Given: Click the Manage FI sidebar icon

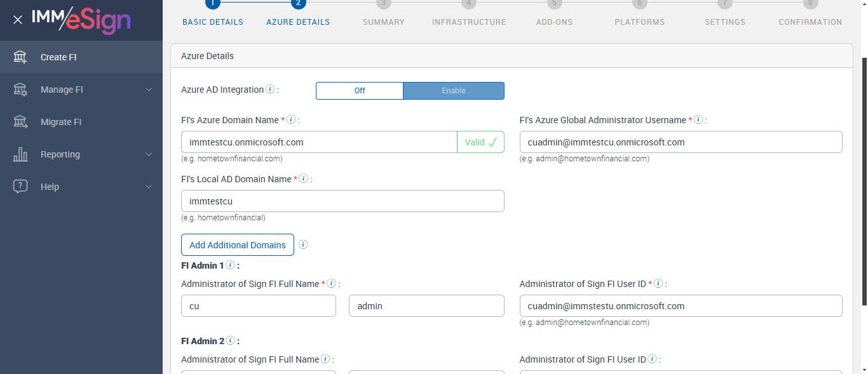Looking at the screenshot, I should pyautogui.click(x=20, y=90).
